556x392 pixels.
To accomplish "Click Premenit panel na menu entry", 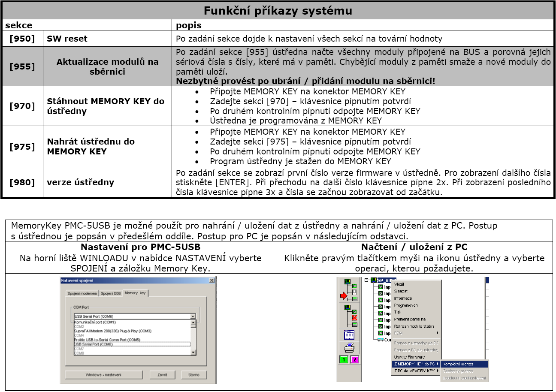I will click(x=416, y=319).
